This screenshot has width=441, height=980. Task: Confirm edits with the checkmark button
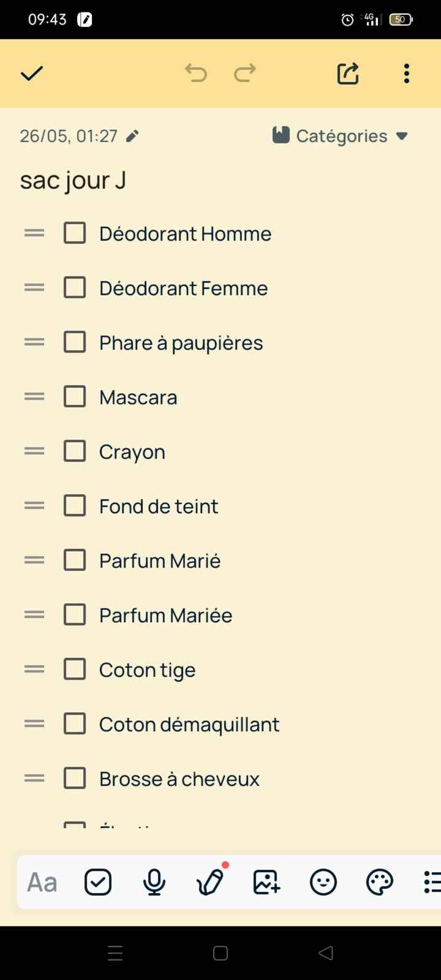click(31, 73)
